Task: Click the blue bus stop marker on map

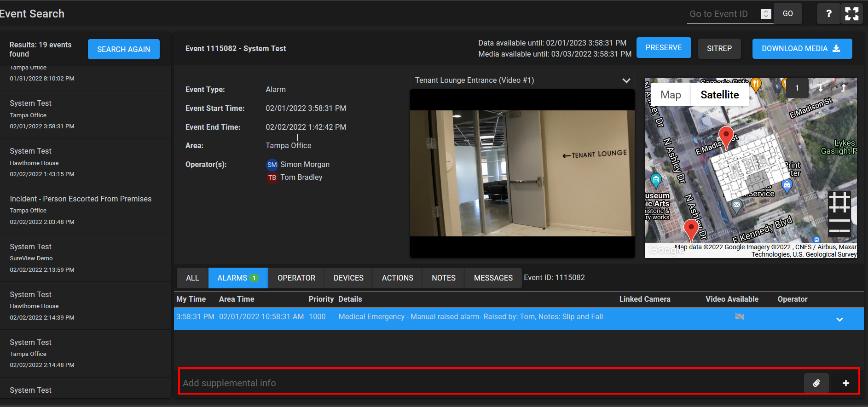Action: point(816,240)
